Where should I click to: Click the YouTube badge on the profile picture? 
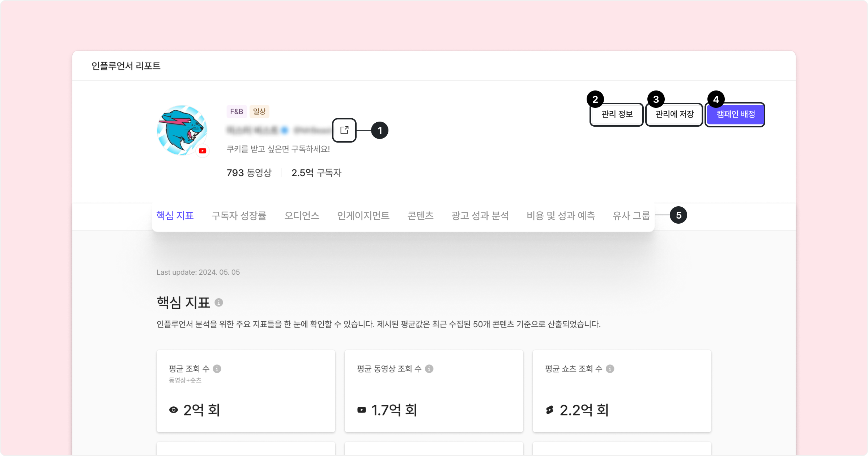click(x=203, y=151)
